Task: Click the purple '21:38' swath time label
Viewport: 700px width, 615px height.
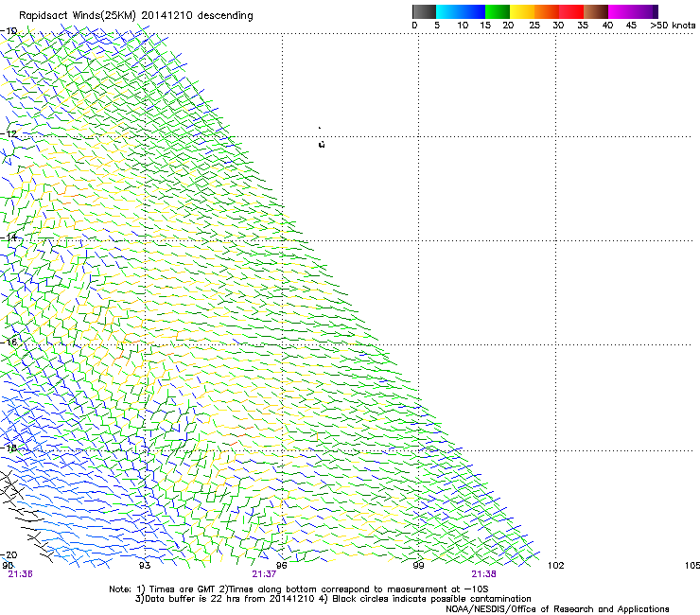Action: (484, 574)
